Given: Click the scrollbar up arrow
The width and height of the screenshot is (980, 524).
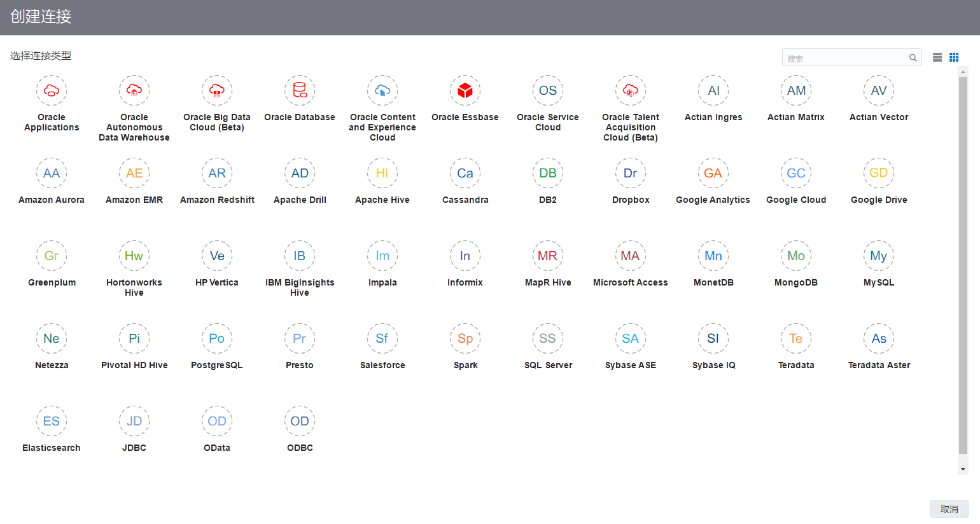Looking at the screenshot, I should 963,71.
